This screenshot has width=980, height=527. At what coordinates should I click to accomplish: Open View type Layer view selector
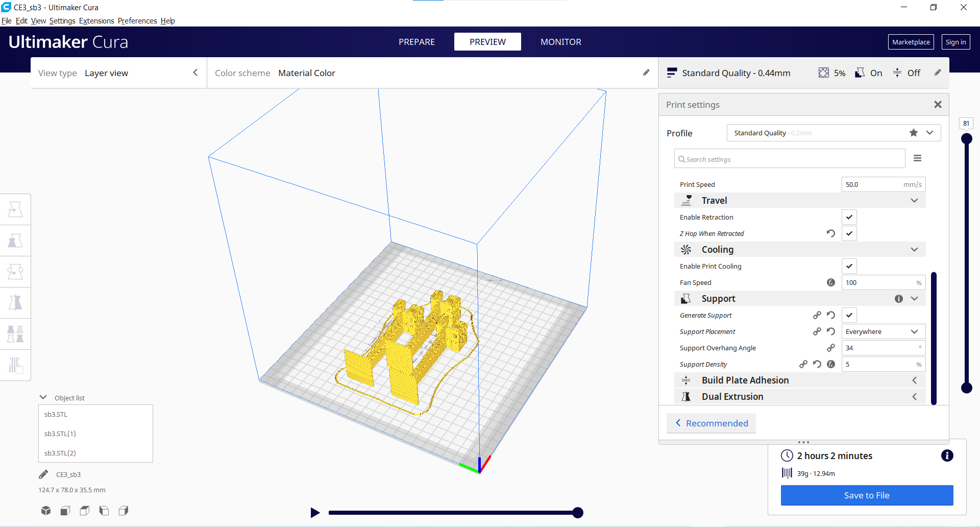[118, 73]
